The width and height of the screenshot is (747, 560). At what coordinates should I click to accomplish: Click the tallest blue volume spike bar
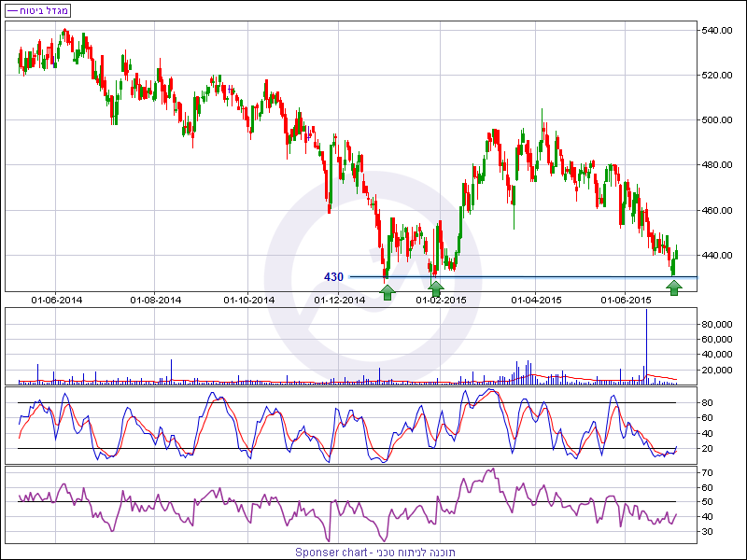646,345
